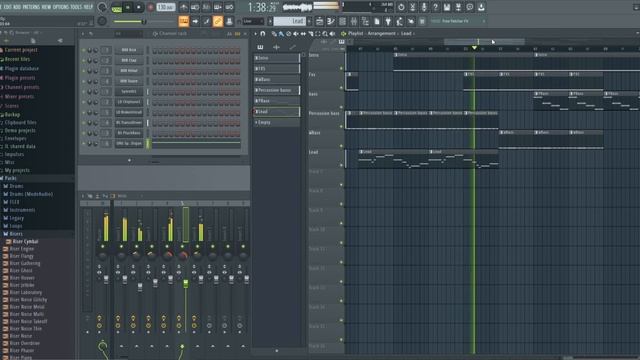Open the TOOLS menu

click(76, 7)
